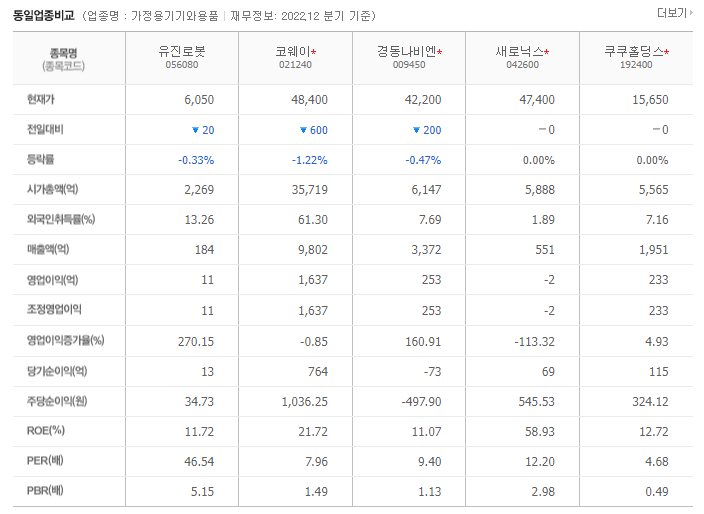Select EPS value 1,036.25
The height and width of the screenshot is (514, 704).
[305, 402]
